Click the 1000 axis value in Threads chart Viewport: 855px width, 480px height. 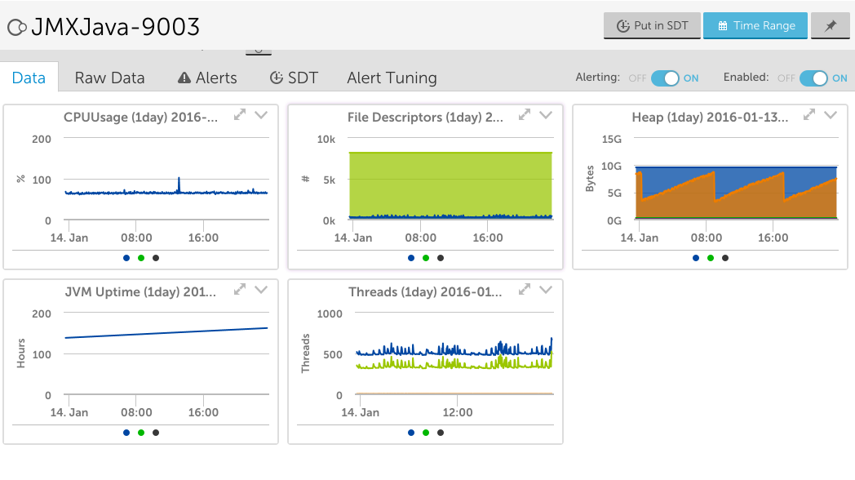329,314
